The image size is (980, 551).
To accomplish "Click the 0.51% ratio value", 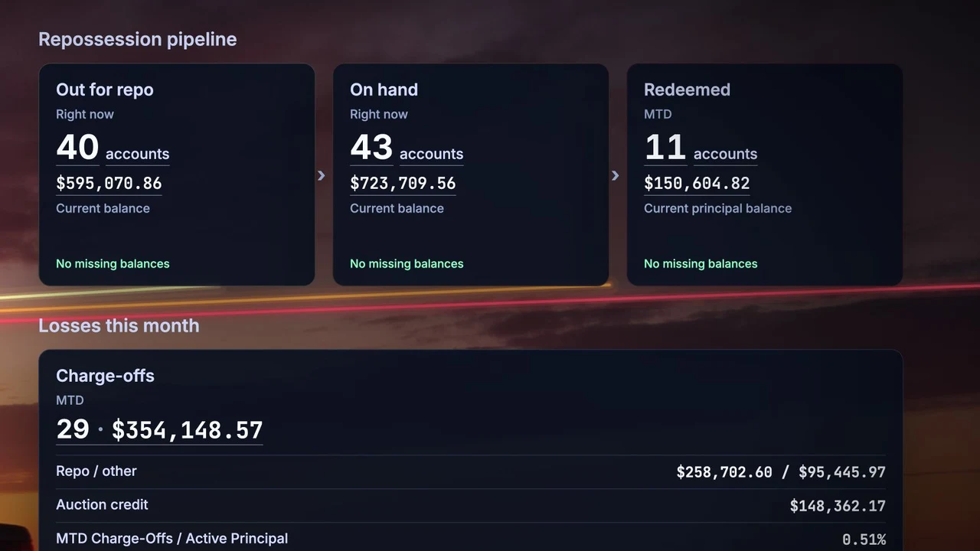I will coord(864,540).
